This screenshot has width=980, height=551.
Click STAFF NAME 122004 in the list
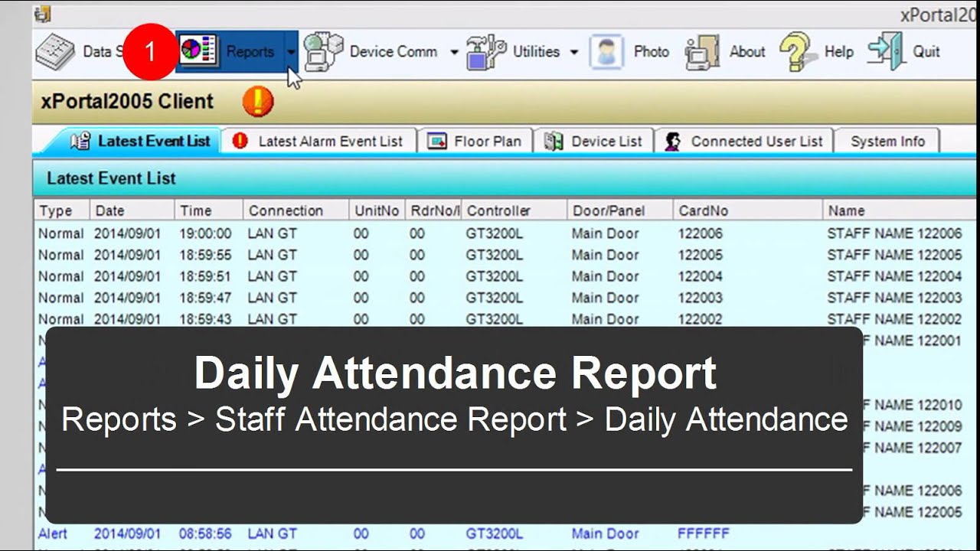(x=894, y=276)
